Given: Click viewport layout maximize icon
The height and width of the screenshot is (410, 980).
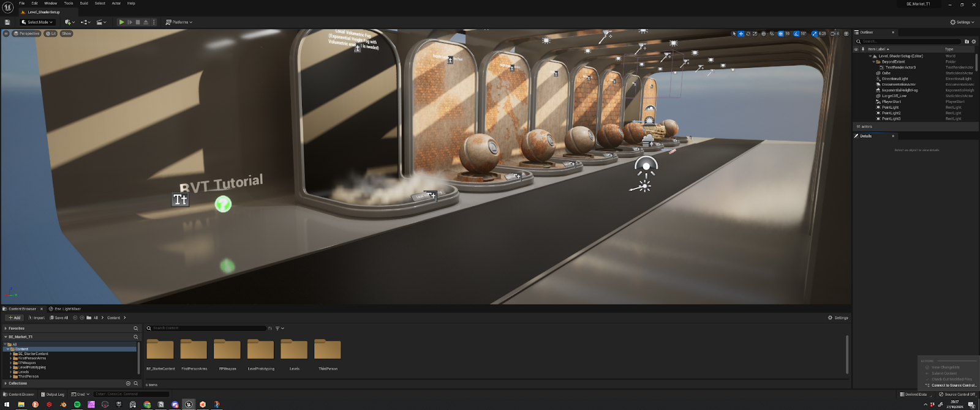Looking at the screenshot, I should click(846, 34).
